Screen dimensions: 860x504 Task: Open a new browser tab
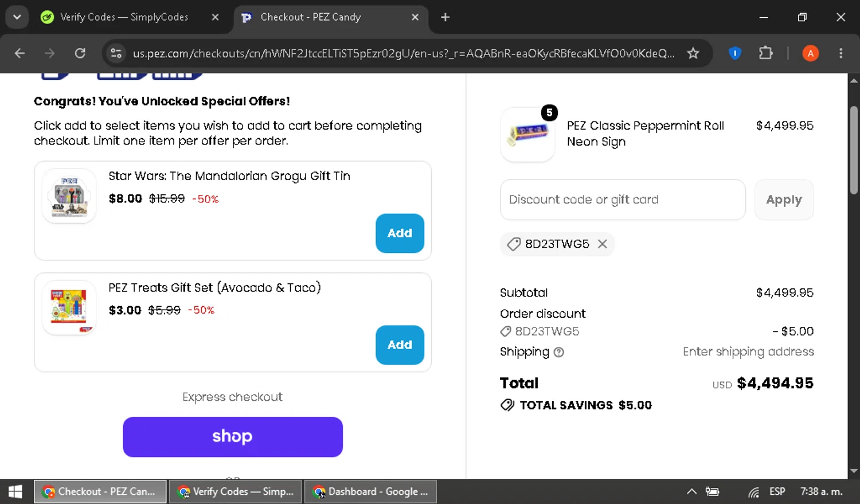(445, 17)
